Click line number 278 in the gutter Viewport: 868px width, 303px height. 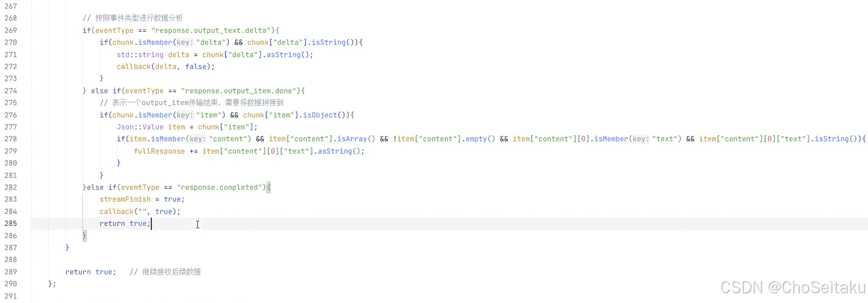point(11,139)
